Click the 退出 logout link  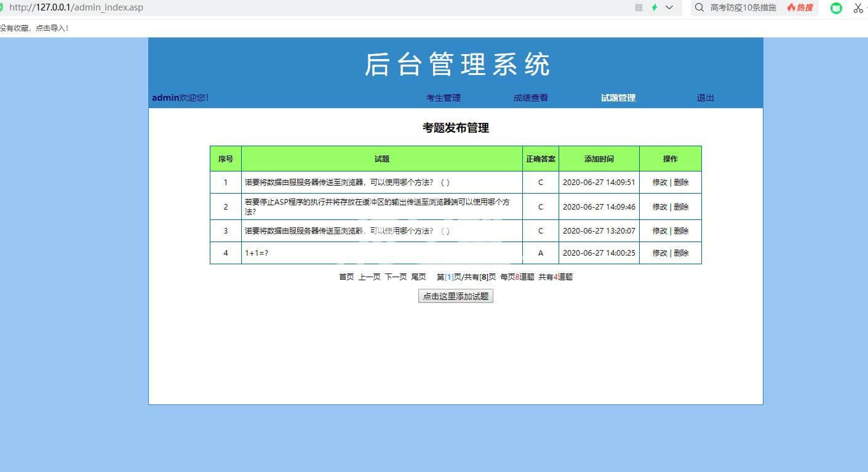coord(705,98)
